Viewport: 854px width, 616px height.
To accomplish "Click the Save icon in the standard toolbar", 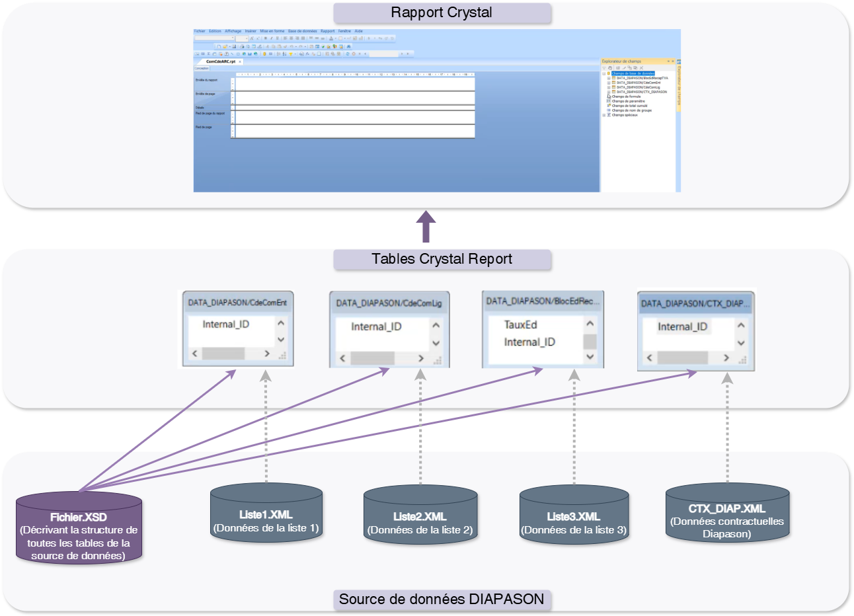I will point(234,48).
